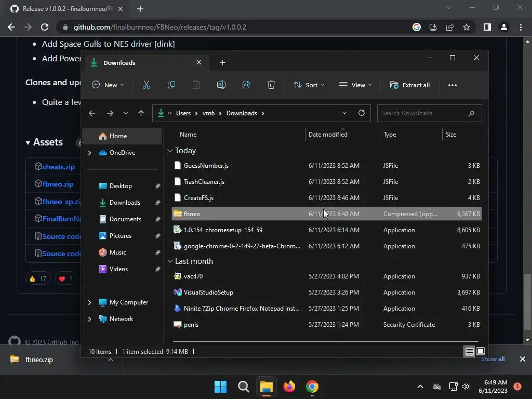Screen dimensions: 532x399
Task: Expand the address bar history dropdown
Action: click(x=344, y=113)
